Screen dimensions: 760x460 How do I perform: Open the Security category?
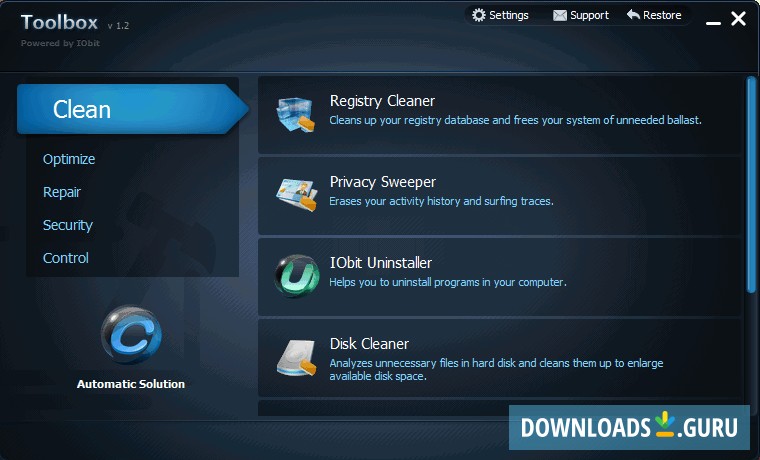[x=67, y=225]
